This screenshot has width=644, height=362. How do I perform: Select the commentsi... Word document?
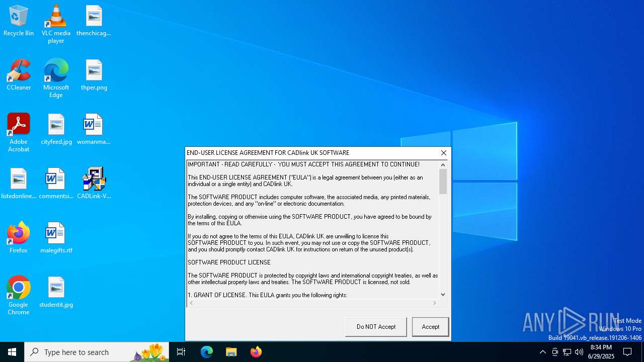click(56, 184)
